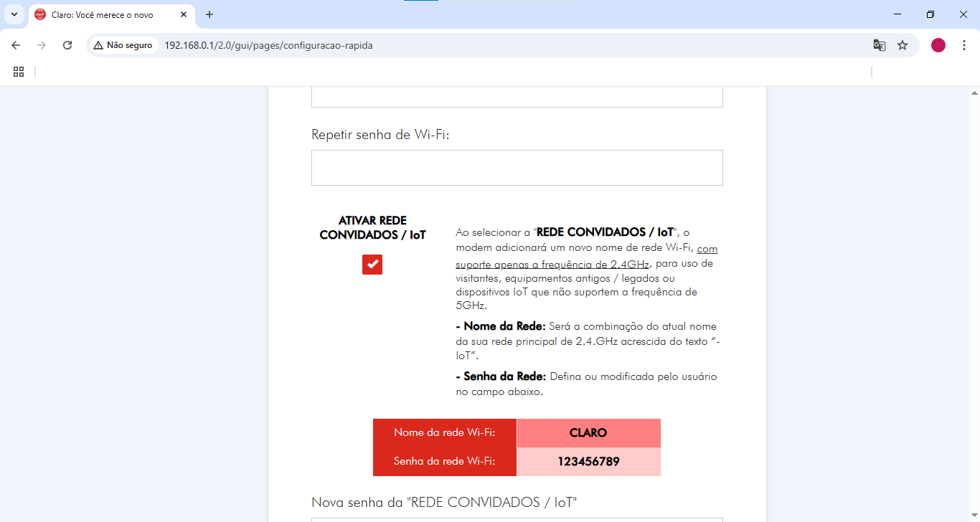Click the scrollbar up arrow
Viewport: 980px width, 522px height.
tap(974, 92)
